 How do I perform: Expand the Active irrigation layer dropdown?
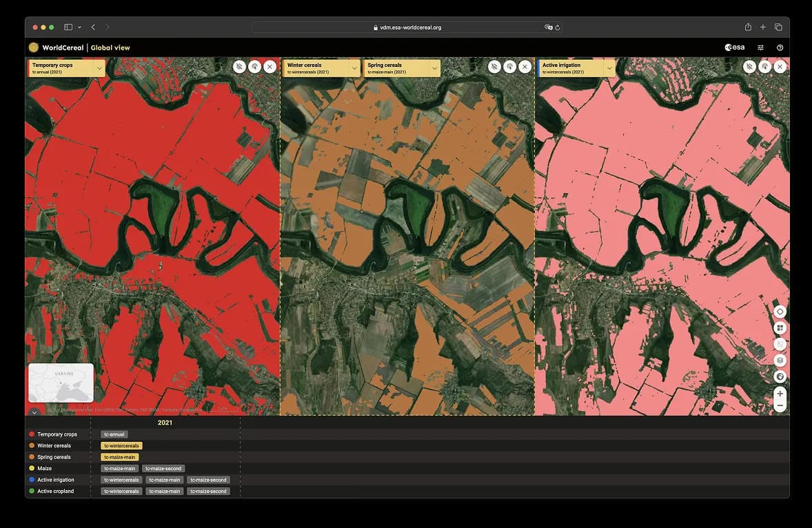[x=609, y=68]
